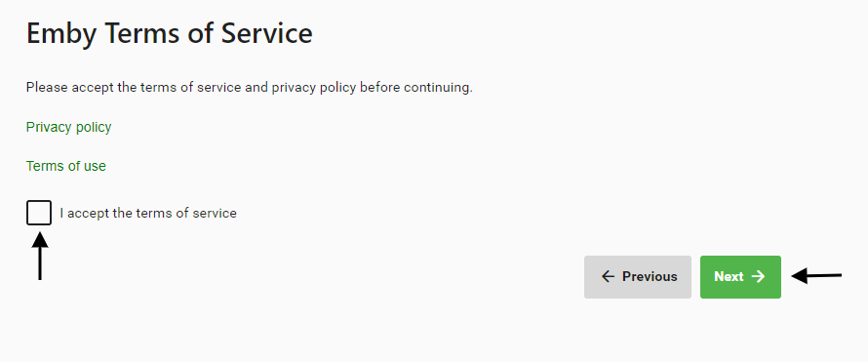Click the left arrow icon inside Previous
Viewport: 868px width, 362px height.
tap(608, 277)
